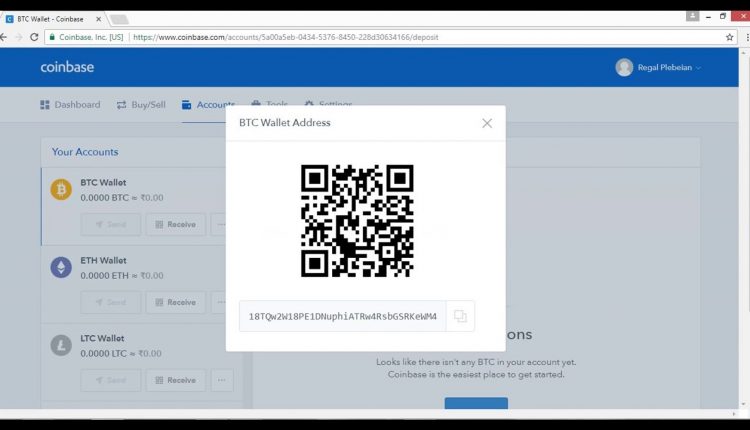
Task: Click Receive under BTC Wallet
Action: pos(176,224)
